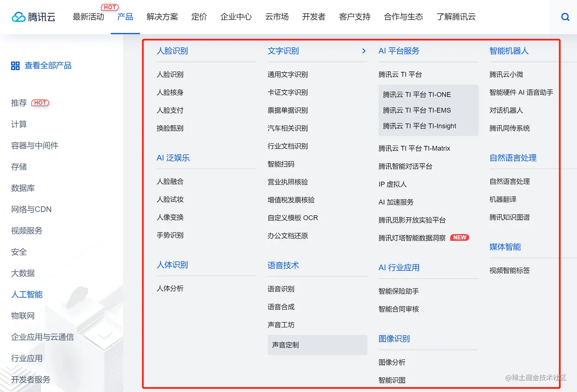Select the 网络与CDN sidebar category
The image size is (577, 392).
pos(31,209)
